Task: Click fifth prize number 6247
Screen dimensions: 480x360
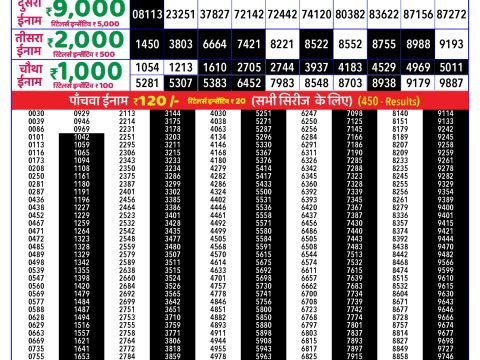Action: (x=309, y=114)
